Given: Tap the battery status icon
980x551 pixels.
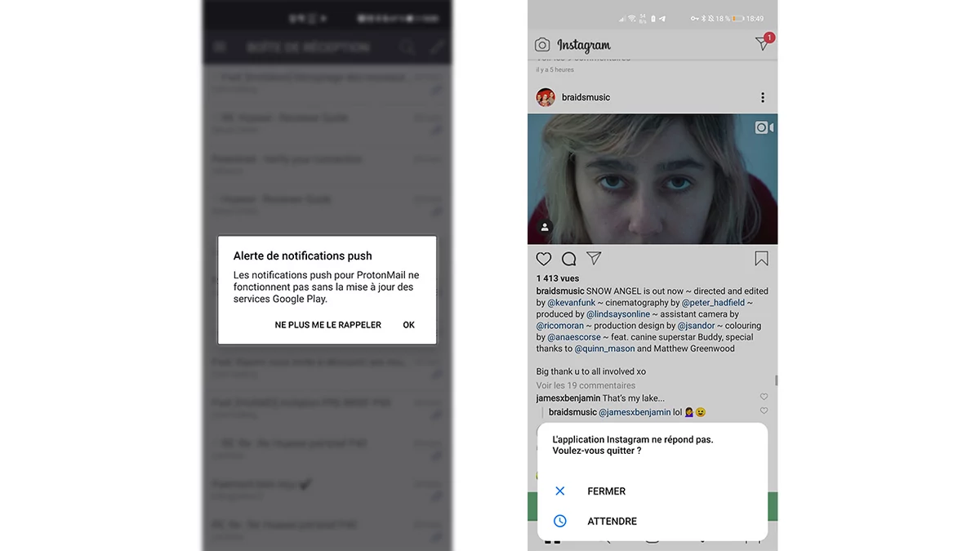Looking at the screenshot, I should tap(737, 18).
